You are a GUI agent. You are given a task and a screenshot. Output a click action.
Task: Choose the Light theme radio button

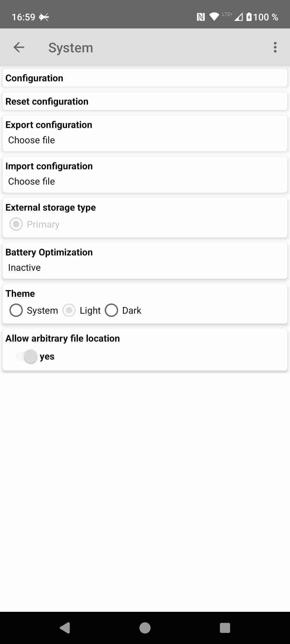click(69, 310)
